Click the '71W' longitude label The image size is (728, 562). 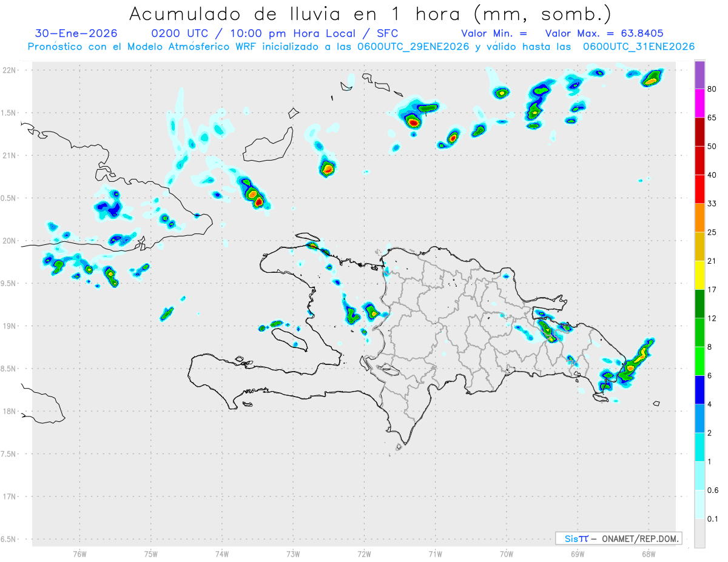(435, 554)
